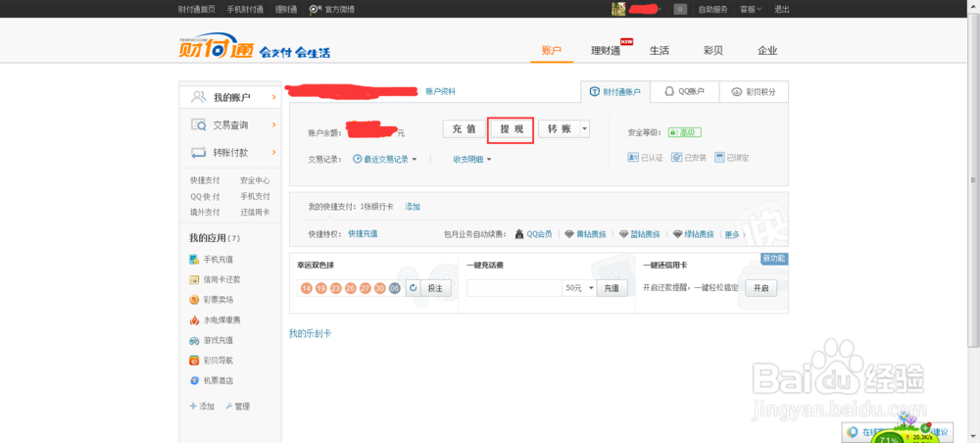Expand the 最近交易记录 dropdown
The image size is (980, 443).
click(414, 160)
